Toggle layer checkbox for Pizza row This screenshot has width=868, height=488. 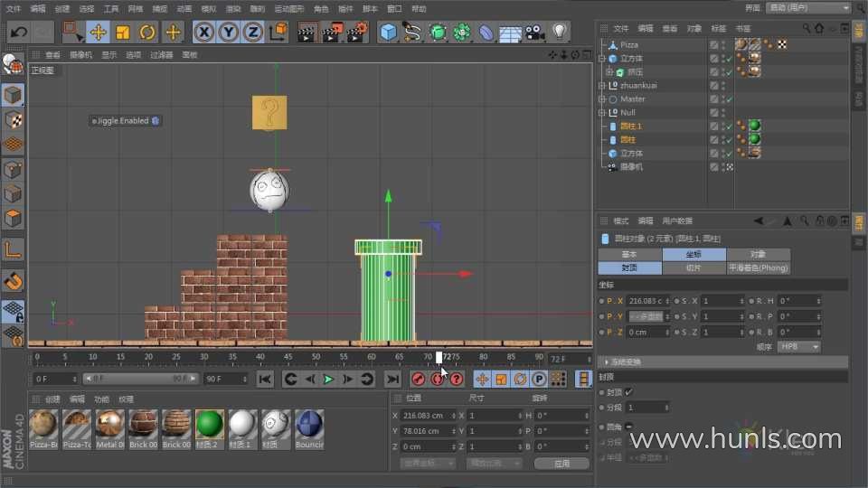[x=714, y=45]
